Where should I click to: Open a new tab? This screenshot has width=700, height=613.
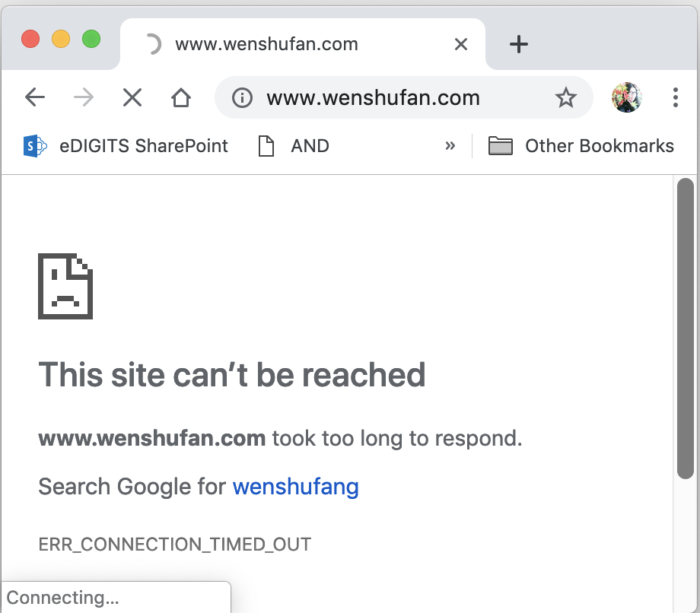518,44
